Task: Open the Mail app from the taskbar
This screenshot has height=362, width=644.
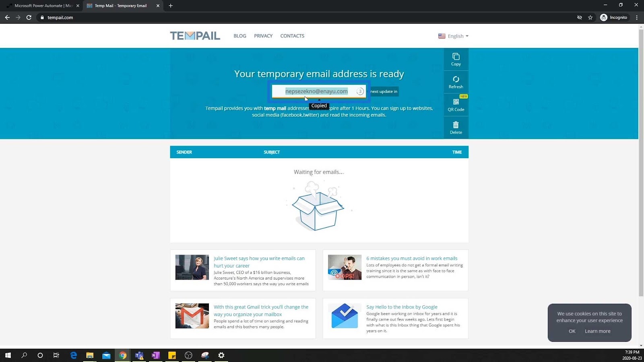Action: point(106,355)
